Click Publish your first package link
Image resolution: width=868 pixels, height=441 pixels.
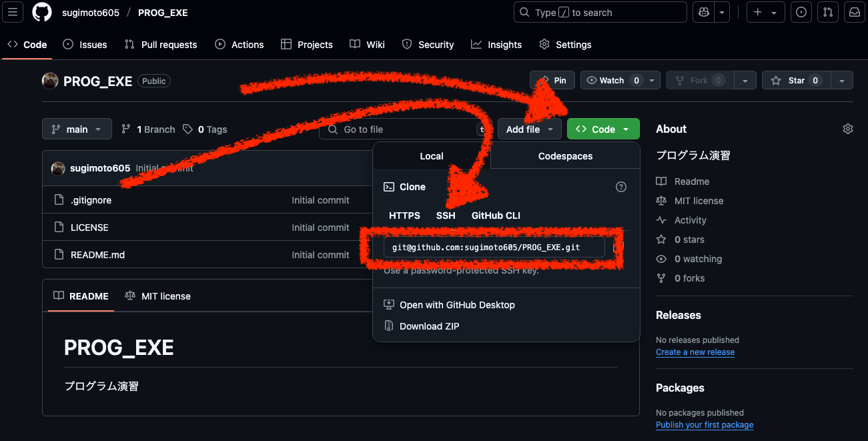705,425
